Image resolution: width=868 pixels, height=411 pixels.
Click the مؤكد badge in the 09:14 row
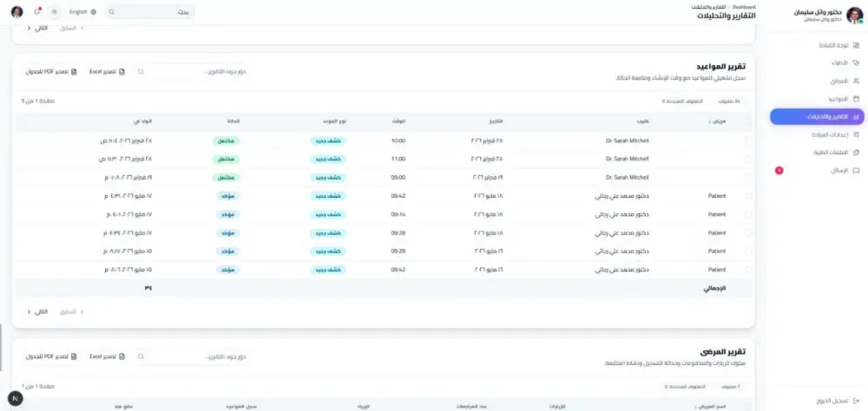[228, 214]
